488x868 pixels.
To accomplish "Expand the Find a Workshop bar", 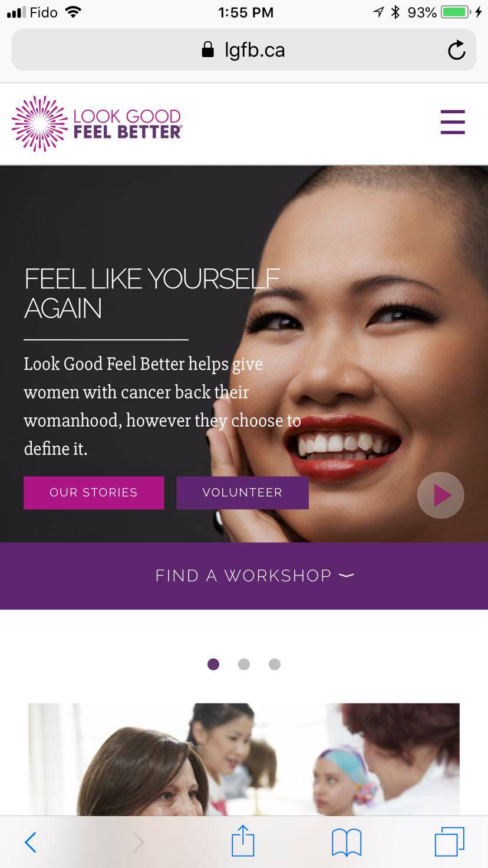I will pos(244,576).
